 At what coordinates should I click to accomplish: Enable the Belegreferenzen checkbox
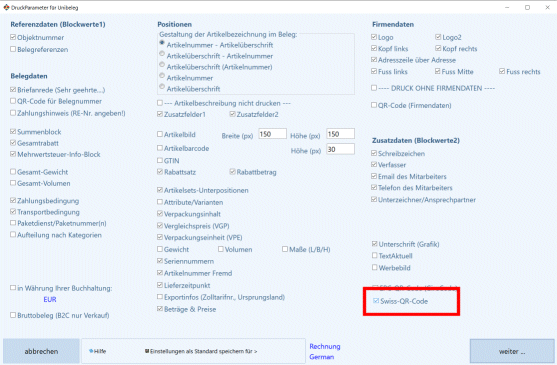pyautogui.click(x=13, y=49)
